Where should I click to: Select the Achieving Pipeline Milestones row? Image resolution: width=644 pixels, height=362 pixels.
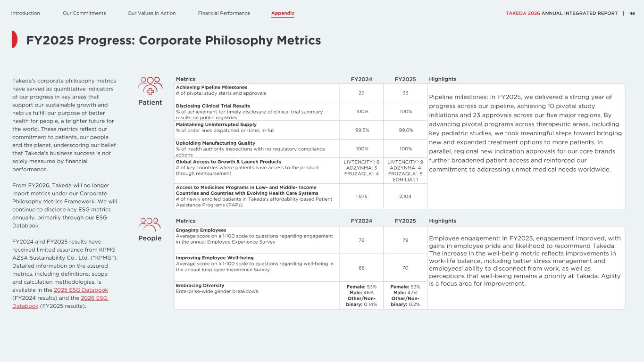[301, 93]
